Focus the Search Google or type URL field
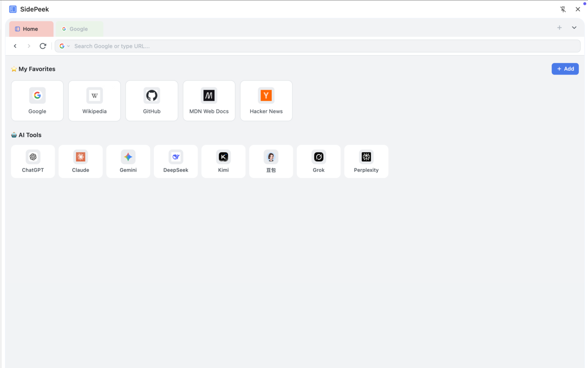588x368 pixels. click(x=317, y=46)
